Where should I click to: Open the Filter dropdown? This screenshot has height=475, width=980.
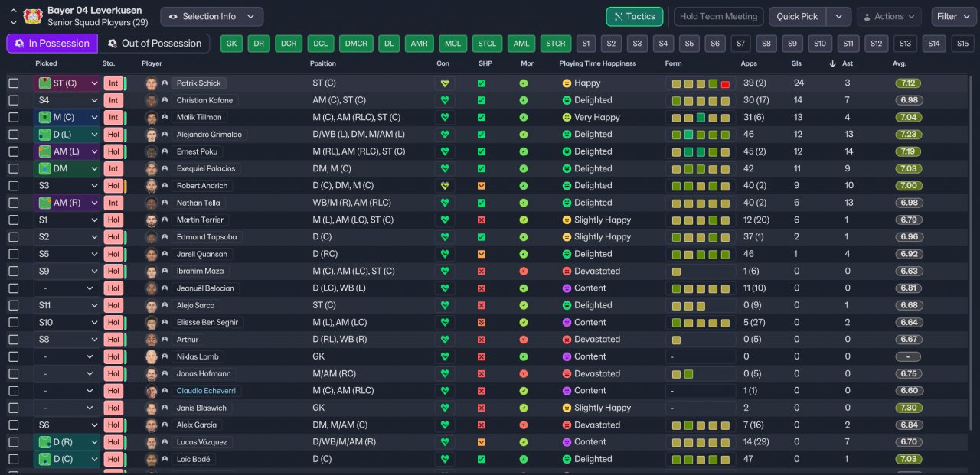[x=954, y=17]
